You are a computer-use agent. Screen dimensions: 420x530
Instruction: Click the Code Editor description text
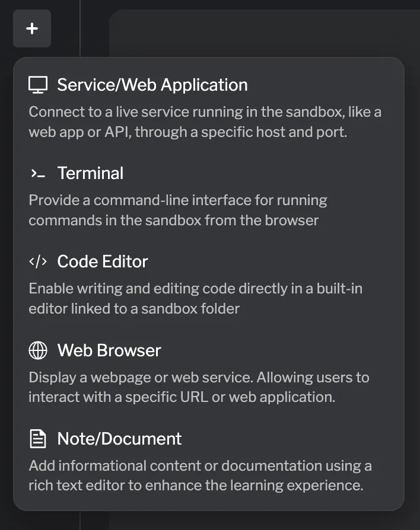[197, 298]
